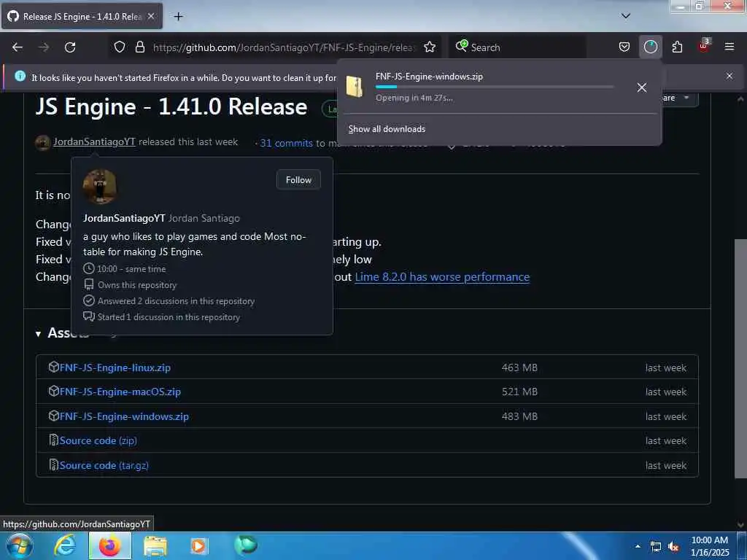Bookmark this page with the star

click(430, 47)
